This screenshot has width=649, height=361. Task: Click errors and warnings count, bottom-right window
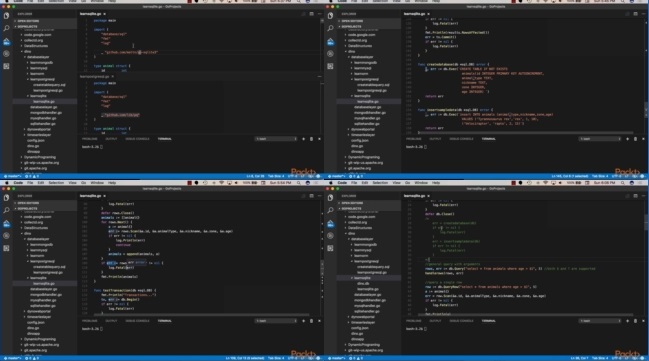[x=356, y=358]
